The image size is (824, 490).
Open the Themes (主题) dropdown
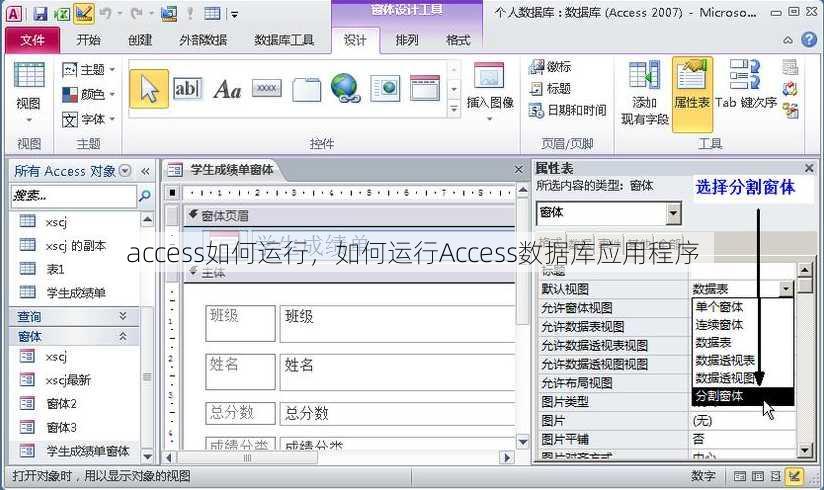click(88, 69)
